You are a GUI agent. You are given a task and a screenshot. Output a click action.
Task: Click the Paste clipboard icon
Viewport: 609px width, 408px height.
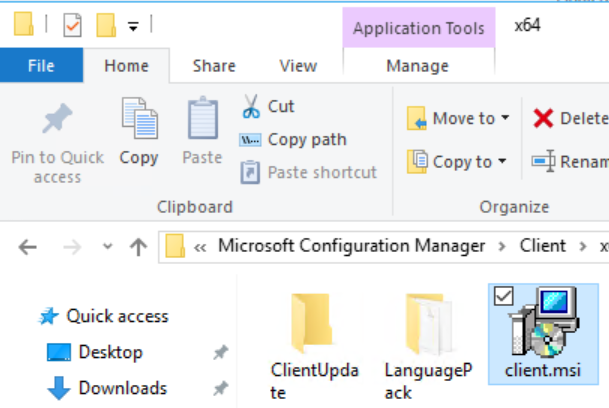[x=202, y=120]
